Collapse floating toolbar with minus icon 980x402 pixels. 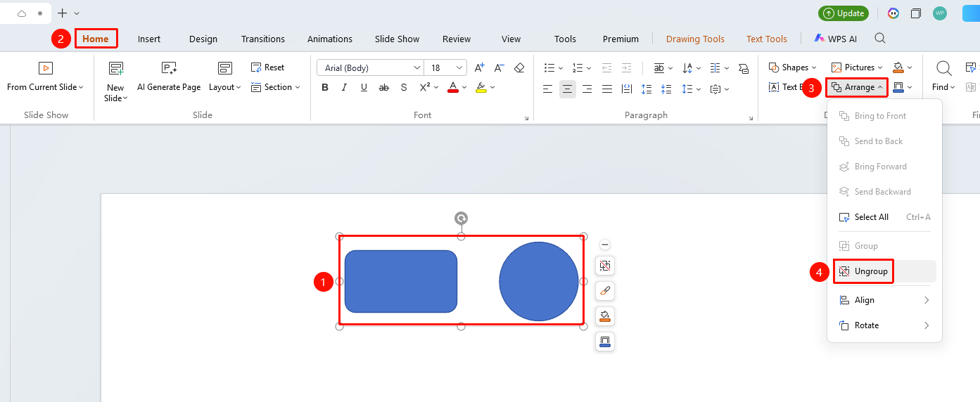point(605,245)
